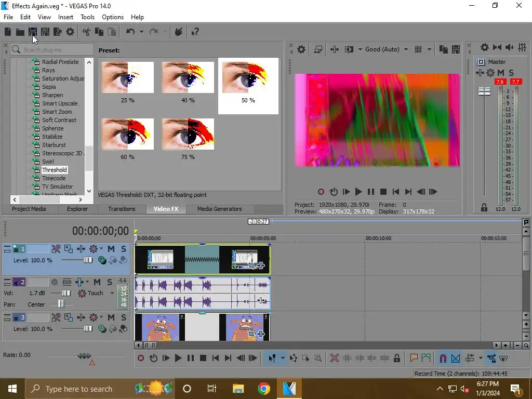Click the What's This help icon
This screenshot has width=532, height=399.
pyautogui.click(x=195, y=32)
